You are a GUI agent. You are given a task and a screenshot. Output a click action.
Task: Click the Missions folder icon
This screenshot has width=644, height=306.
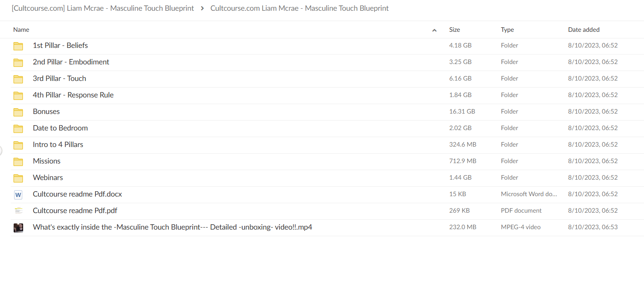(18, 161)
